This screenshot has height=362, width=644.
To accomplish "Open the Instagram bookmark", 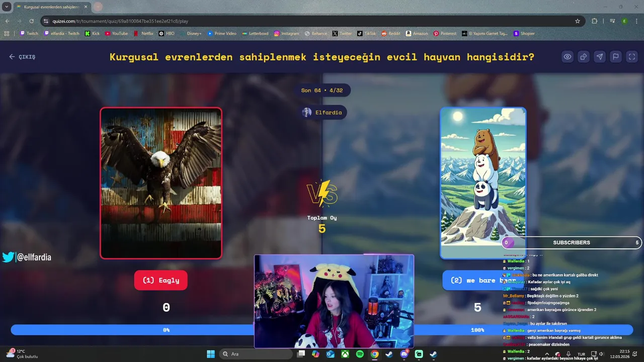I will [x=287, y=34].
